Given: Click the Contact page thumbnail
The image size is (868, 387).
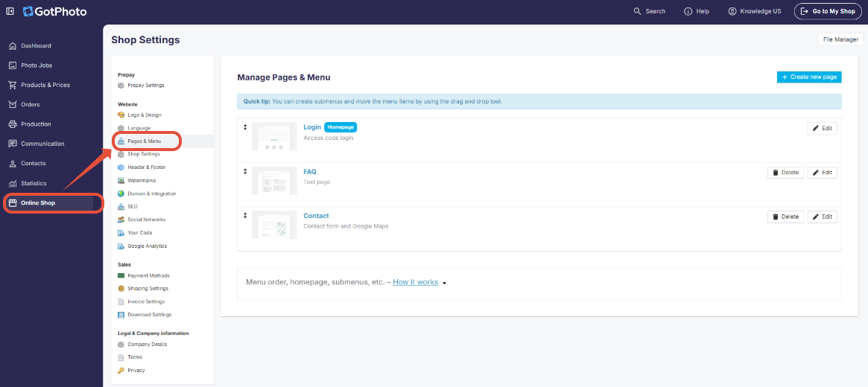Looking at the screenshot, I should click(274, 225).
